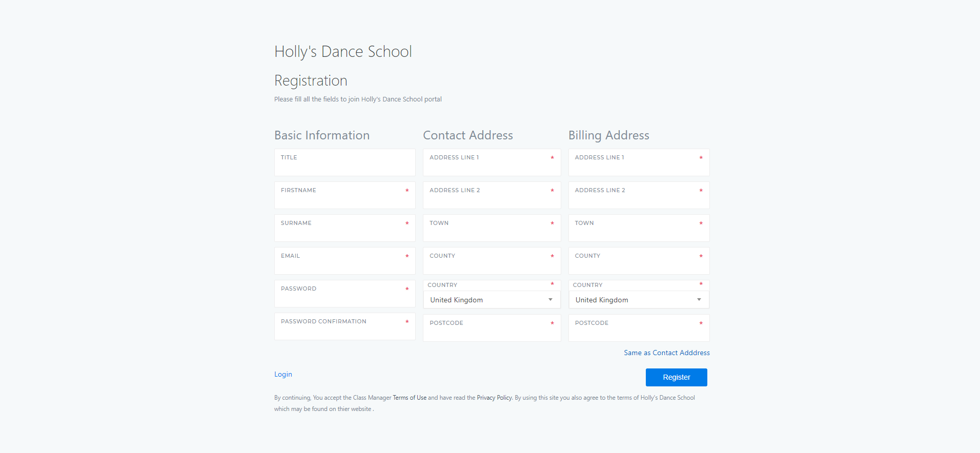Click the Registration heading
980x453 pixels.
coord(311,80)
